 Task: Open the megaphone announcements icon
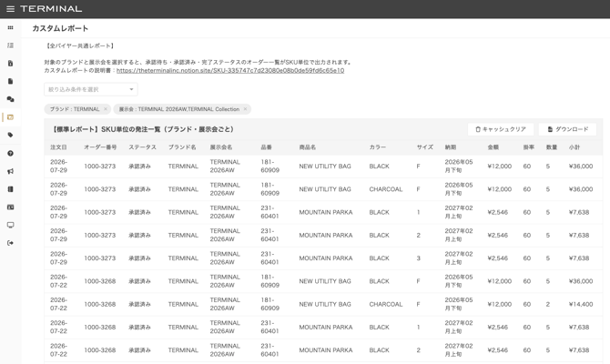tap(11, 171)
